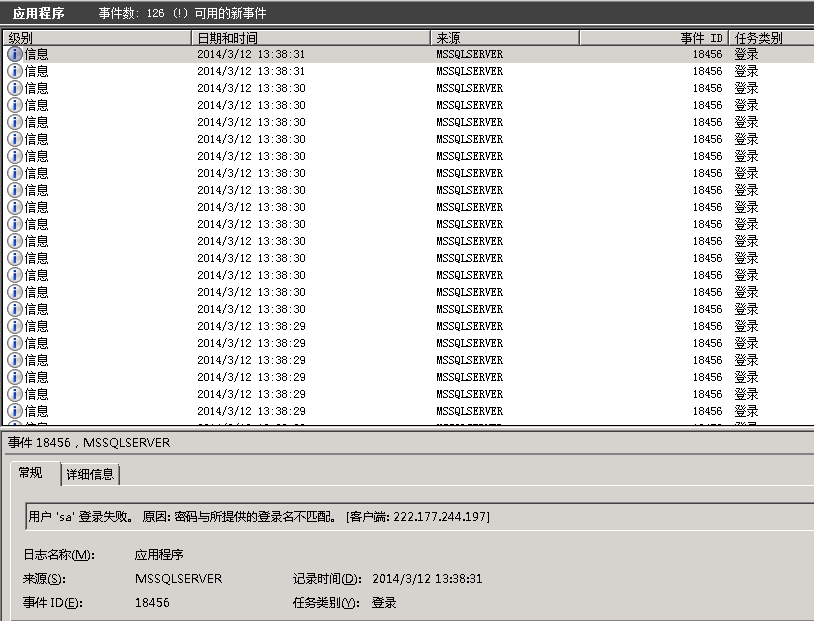Screen dimensions: 814x621
Task: Click 登录 value beside 任务类别(Y)
Action: coord(384,602)
